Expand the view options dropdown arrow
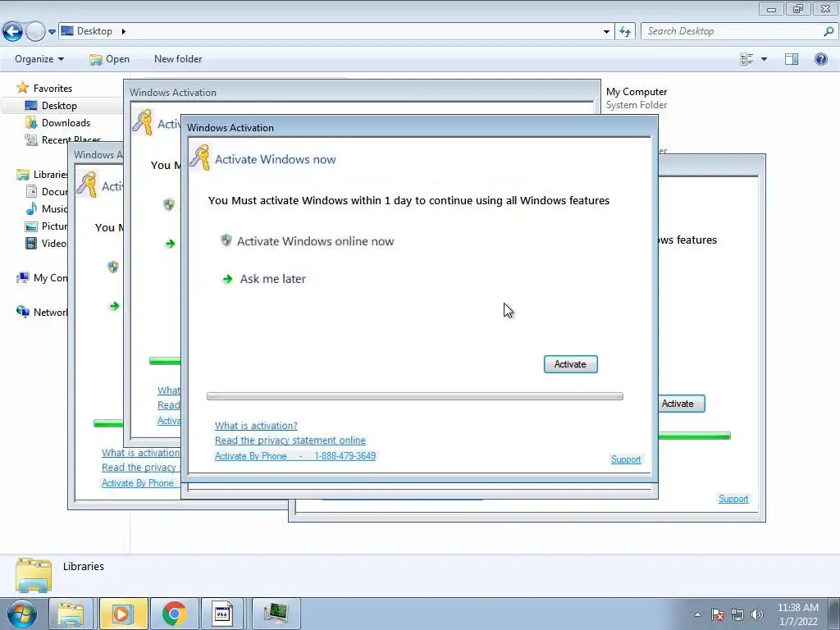 [764, 59]
